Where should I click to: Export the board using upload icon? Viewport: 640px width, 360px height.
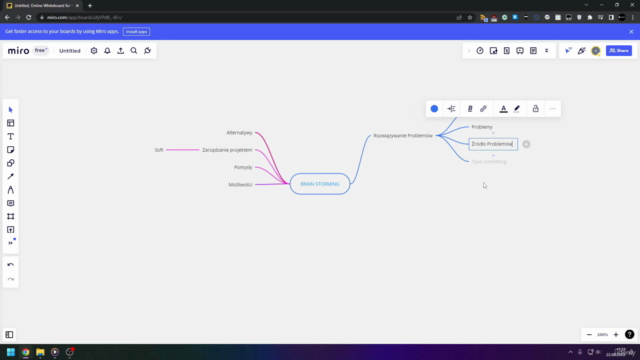point(120,51)
